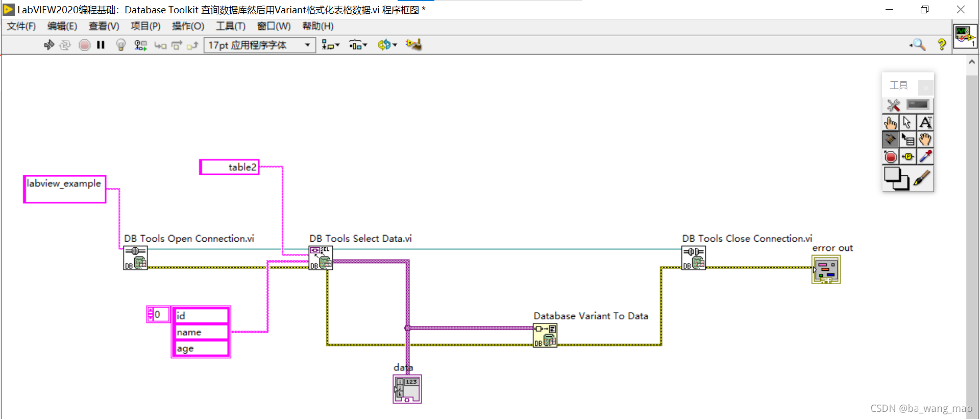The height and width of the screenshot is (419, 980).
Task: Open the Reorder dropdown
Action: click(x=387, y=45)
